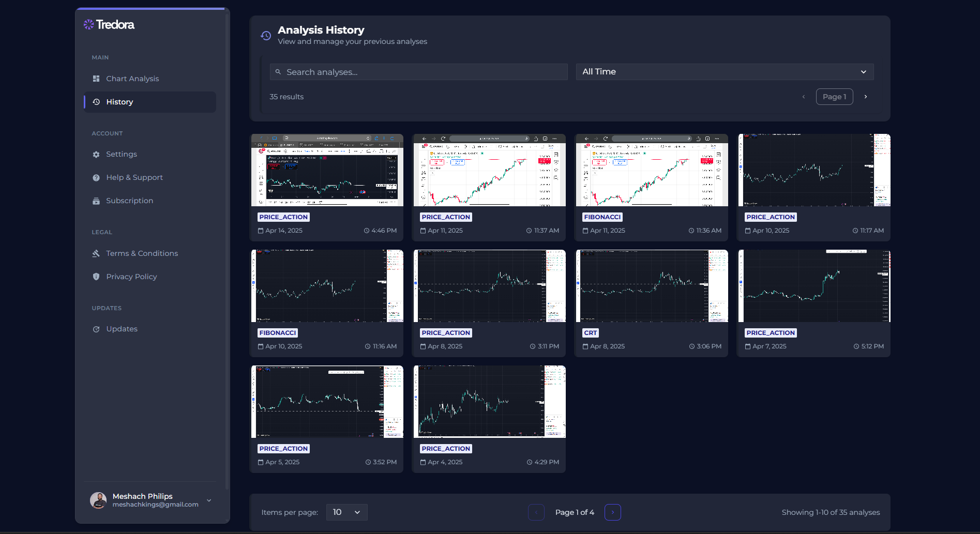The height and width of the screenshot is (534, 980).
Task: Click the Page 1 button
Action: coord(834,97)
